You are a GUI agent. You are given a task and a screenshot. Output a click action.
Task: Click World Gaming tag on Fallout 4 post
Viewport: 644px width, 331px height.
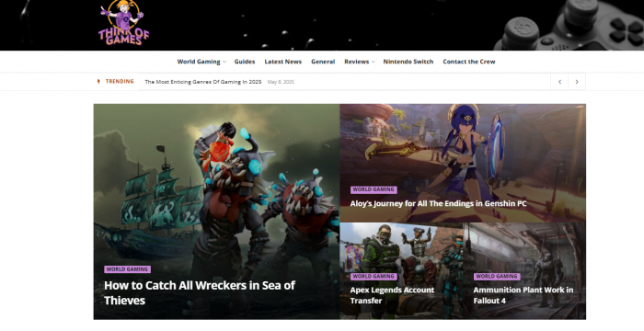[x=497, y=277]
